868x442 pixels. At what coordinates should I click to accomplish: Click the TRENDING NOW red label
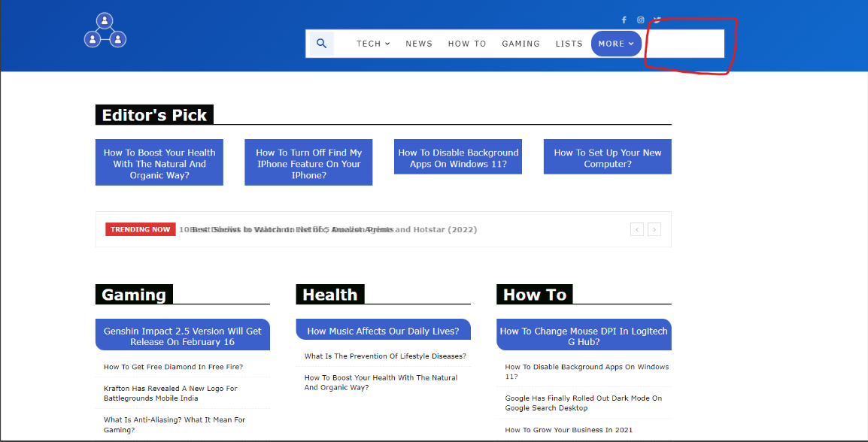coord(141,229)
